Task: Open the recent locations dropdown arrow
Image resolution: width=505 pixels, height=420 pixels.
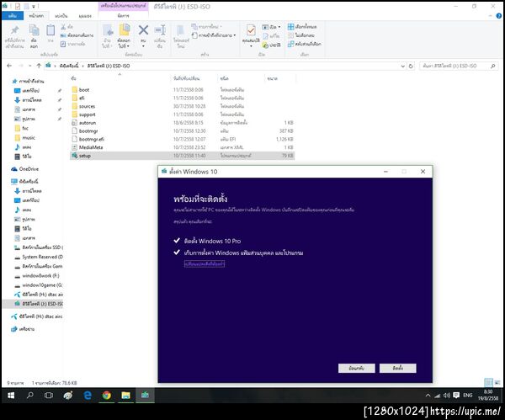Action: (x=30, y=66)
